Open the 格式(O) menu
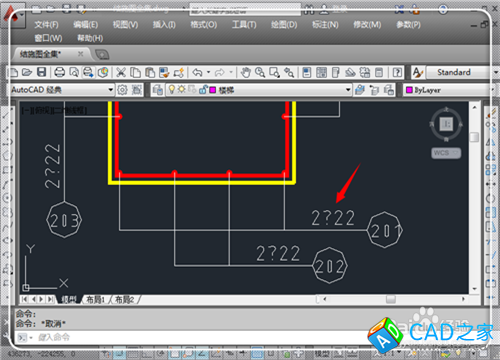This screenshot has width=500, height=360. click(203, 25)
